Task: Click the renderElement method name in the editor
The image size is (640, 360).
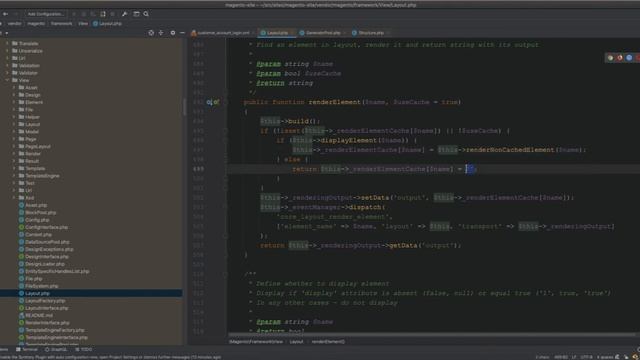Action: pyautogui.click(x=334, y=102)
